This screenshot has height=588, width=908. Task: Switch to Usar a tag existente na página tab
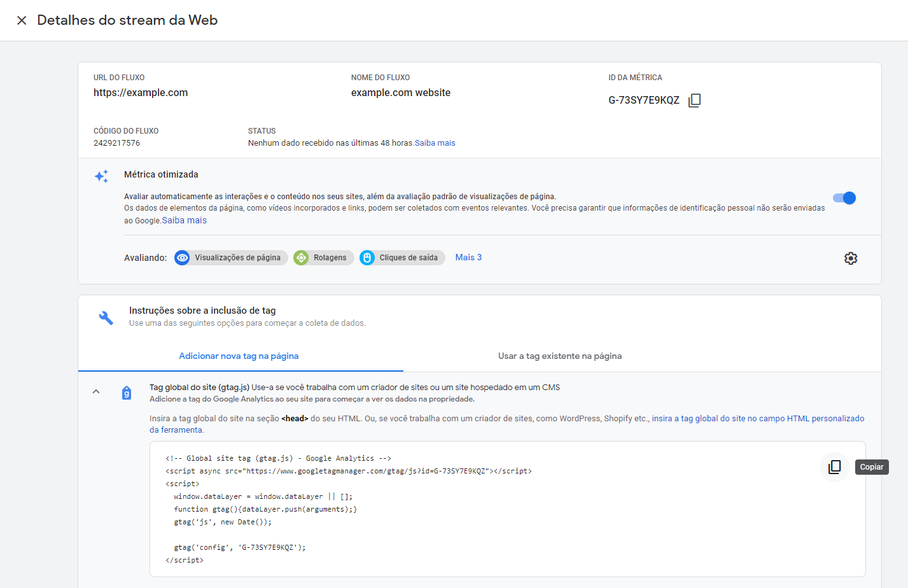pyautogui.click(x=559, y=356)
